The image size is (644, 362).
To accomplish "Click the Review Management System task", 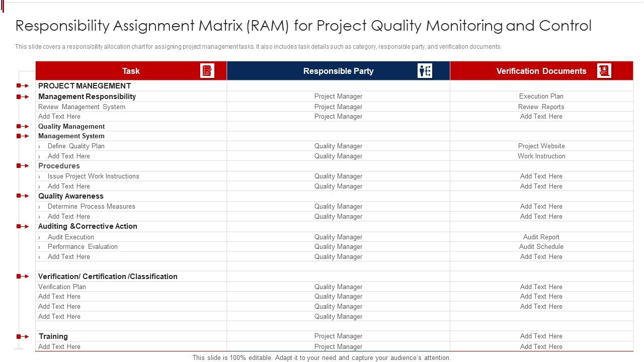I will pyautogui.click(x=82, y=107).
